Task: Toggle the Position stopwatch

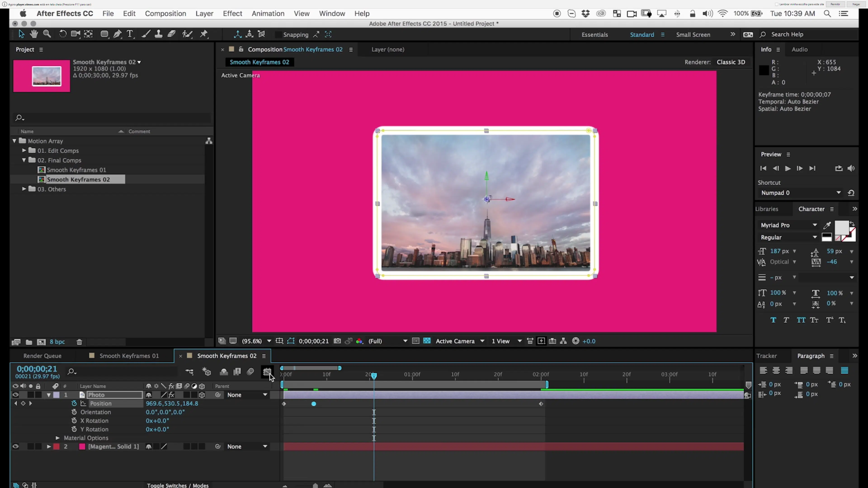Action: [74, 404]
